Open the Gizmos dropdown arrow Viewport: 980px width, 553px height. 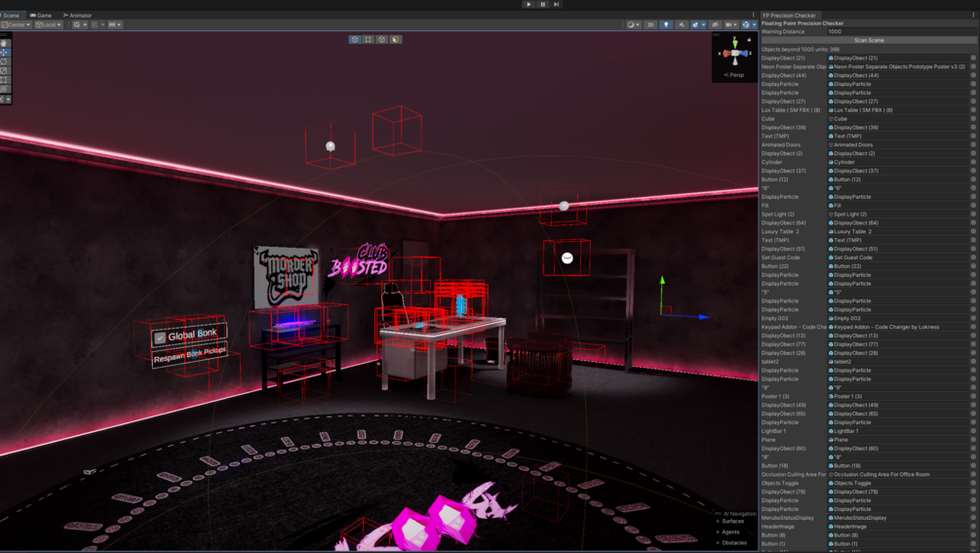755,24
